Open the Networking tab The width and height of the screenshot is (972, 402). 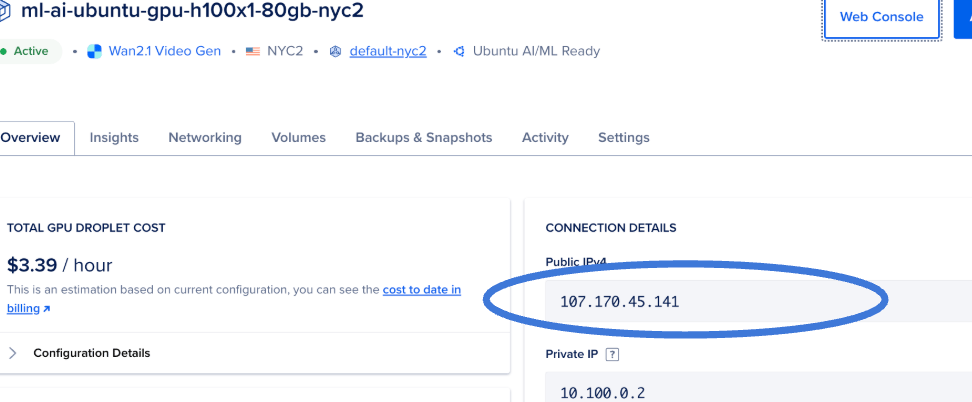click(x=205, y=138)
